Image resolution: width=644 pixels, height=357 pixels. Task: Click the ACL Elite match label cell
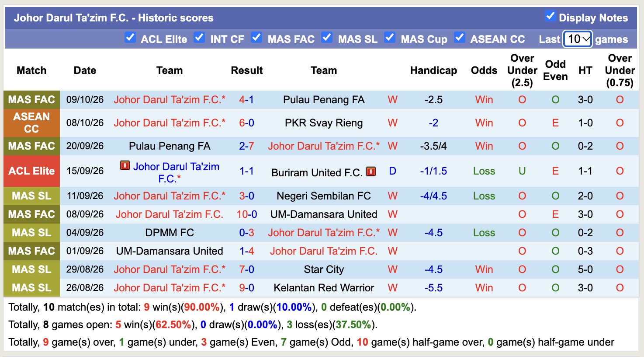31,171
